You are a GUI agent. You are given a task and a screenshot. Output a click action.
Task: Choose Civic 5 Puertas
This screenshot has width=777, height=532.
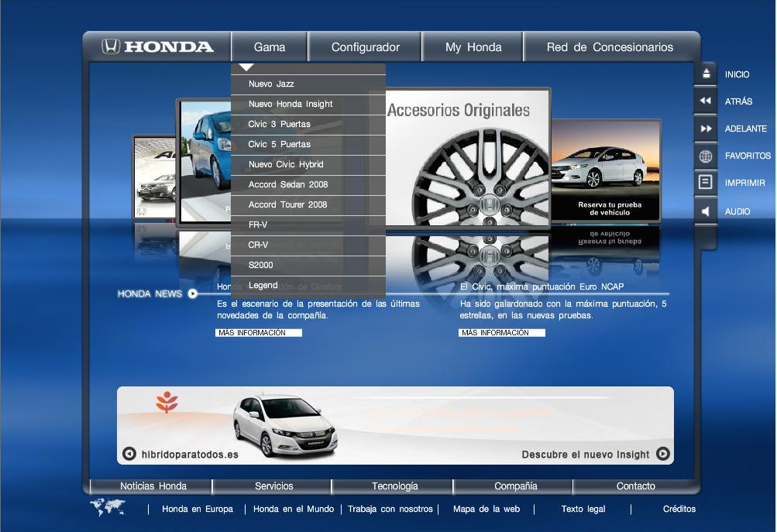point(308,145)
